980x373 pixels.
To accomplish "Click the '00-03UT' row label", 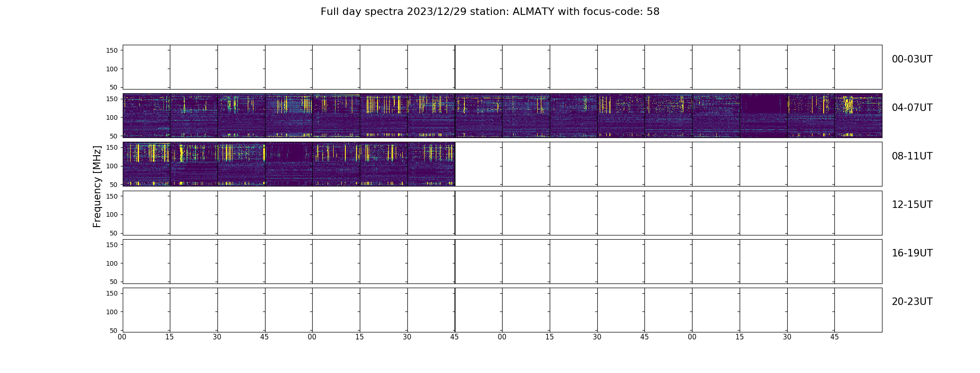I will pyautogui.click(x=912, y=59).
